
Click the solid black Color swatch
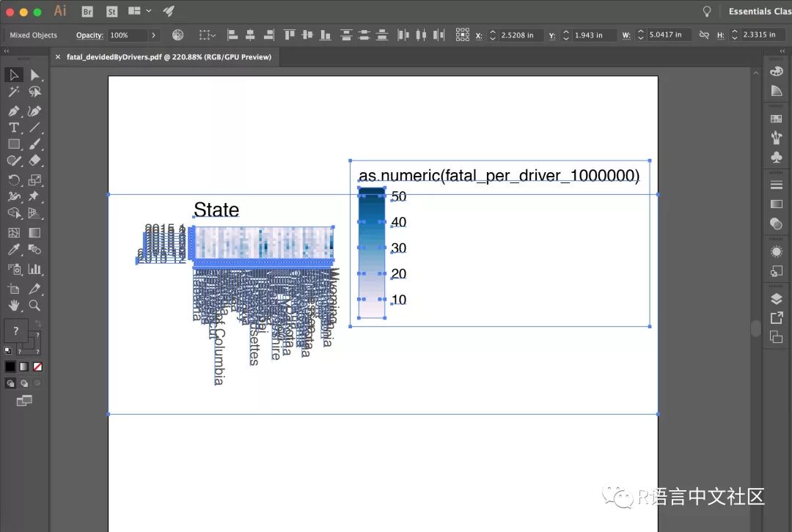coord(10,366)
